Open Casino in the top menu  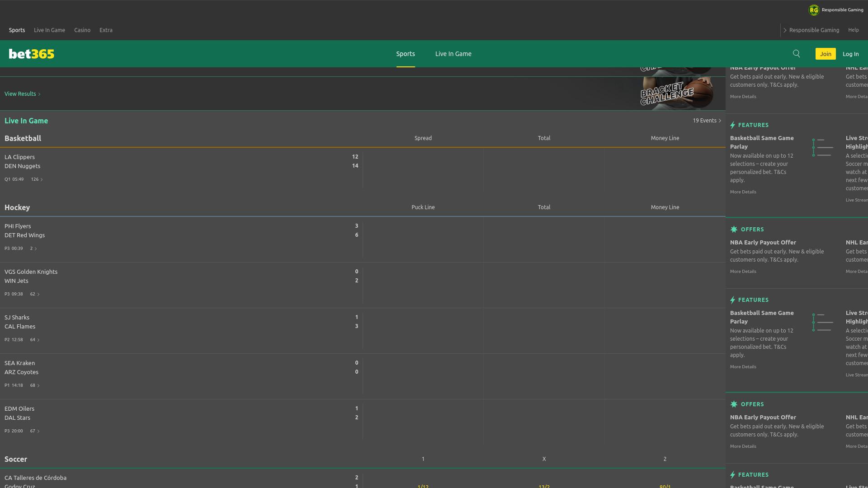pyautogui.click(x=82, y=30)
